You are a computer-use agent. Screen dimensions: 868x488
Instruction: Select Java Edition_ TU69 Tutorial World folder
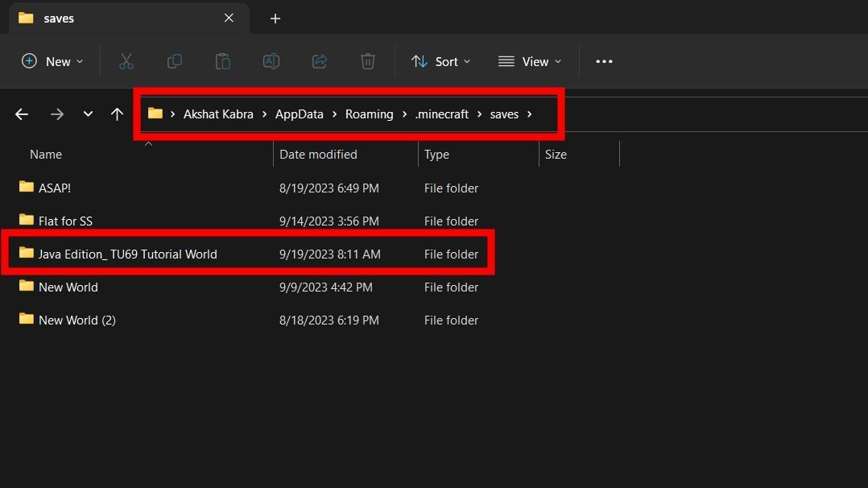[x=127, y=254]
